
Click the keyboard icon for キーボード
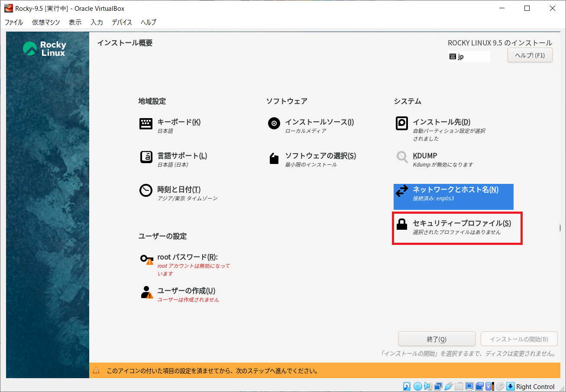pos(146,124)
